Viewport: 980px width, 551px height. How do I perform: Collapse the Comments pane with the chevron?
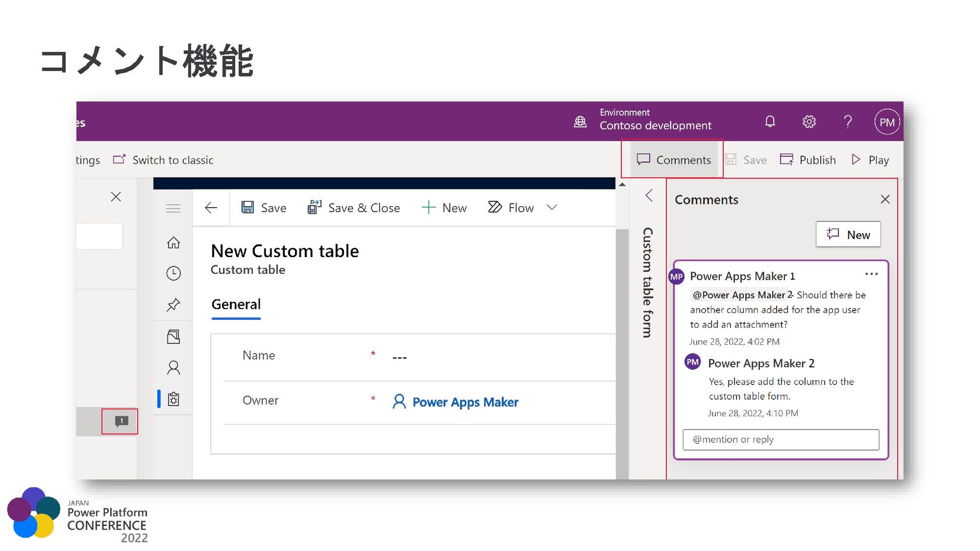coord(649,195)
